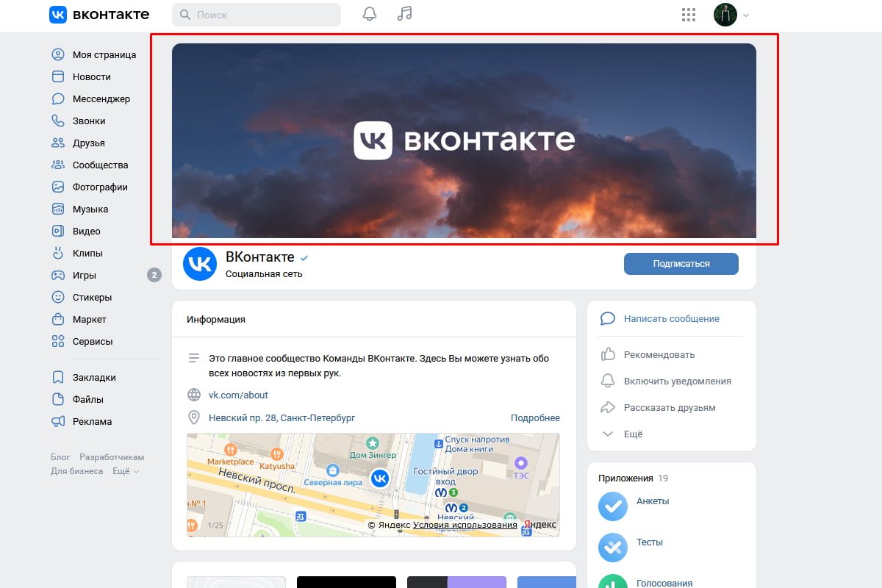Open the music note icon in the header
The height and width of the screenshot is (588, 882).
[x=404, y=14]
